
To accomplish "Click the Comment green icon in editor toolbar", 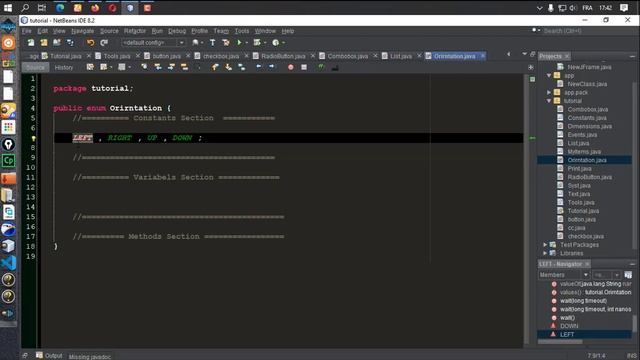I will (321, 67).
